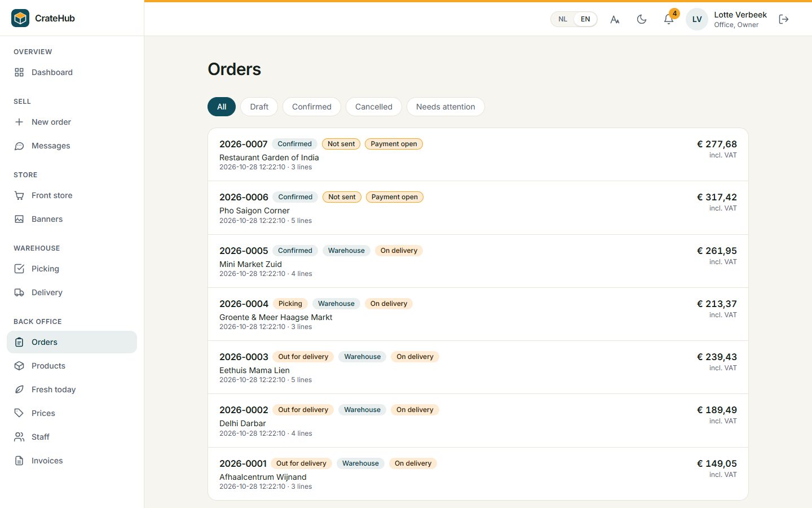Open order 2026-0001 Afhaalcentrum Wijnand
The height and width of the screenshot is (508, 812).
[x=478, y=474]
